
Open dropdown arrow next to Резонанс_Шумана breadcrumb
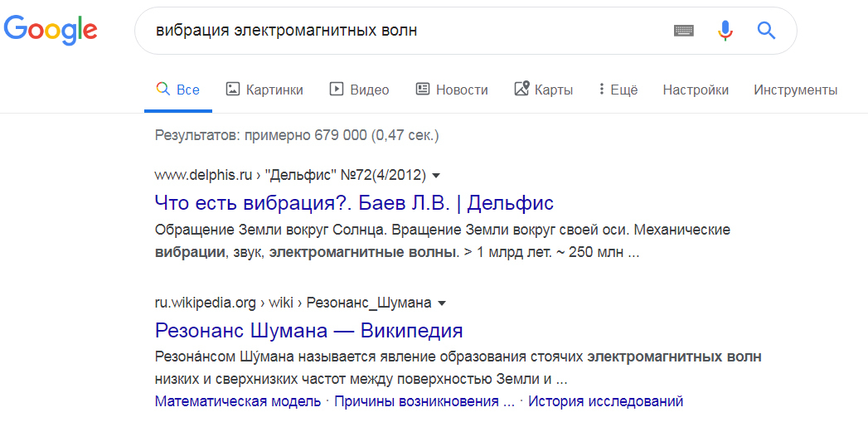442,303
